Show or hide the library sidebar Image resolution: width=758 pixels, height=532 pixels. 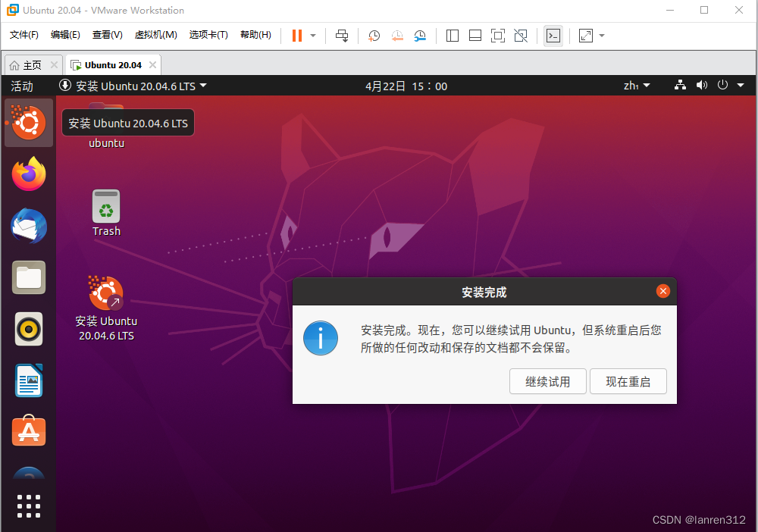point(452,36)
